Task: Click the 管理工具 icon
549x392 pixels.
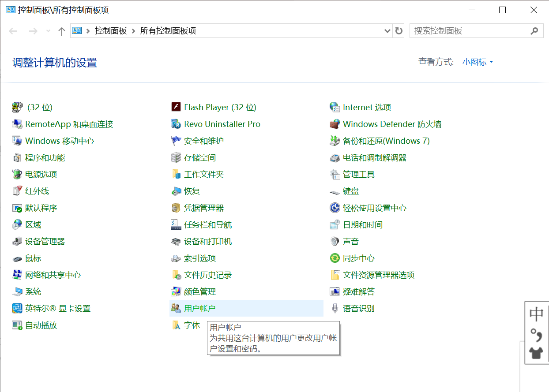Action: pyautogui.click(x=335, y=174)
